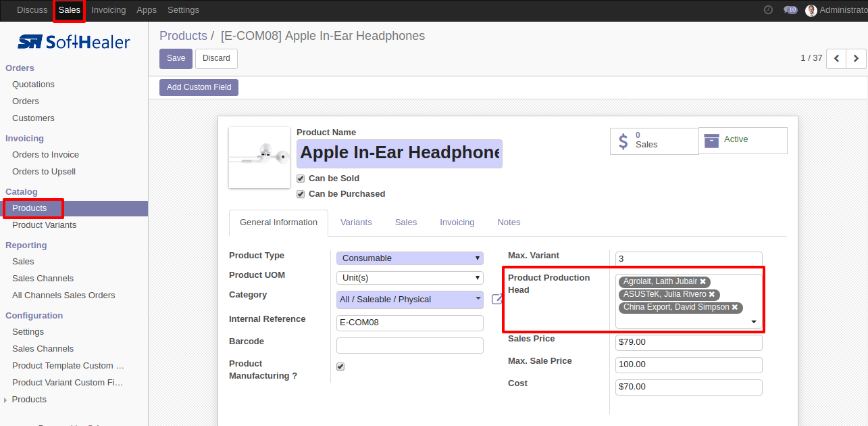Click the Product Name input field
Viewport: 868px width, 426px height.
[x=399, y=153]
